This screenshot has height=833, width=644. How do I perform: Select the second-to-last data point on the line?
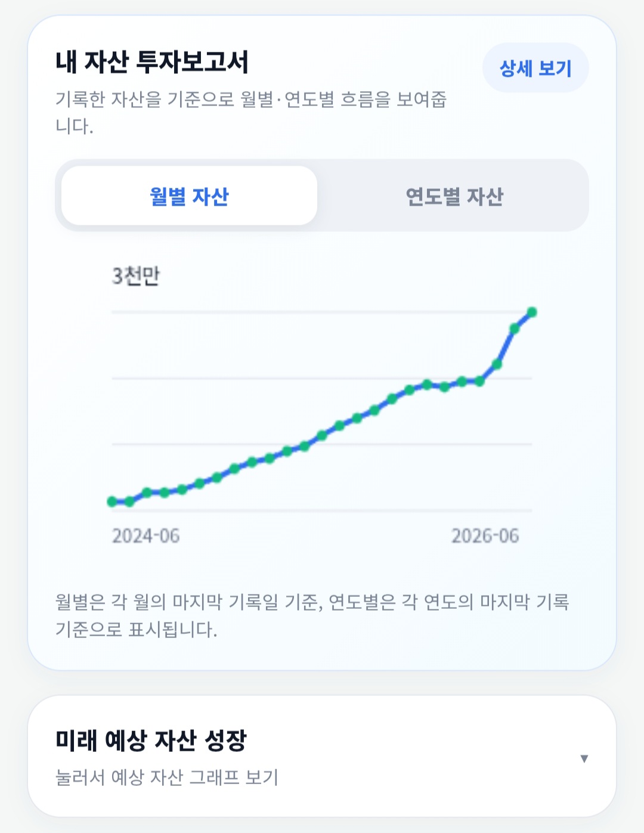pos(515,328)
